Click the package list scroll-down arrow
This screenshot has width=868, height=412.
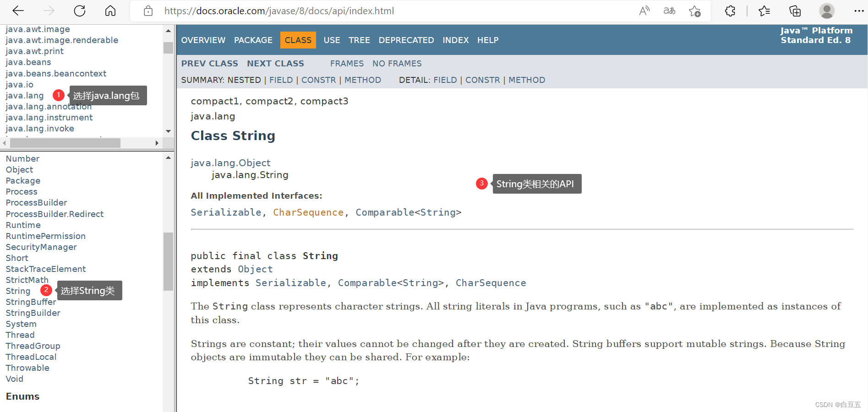pyautogui.click(x=168, y=131)
